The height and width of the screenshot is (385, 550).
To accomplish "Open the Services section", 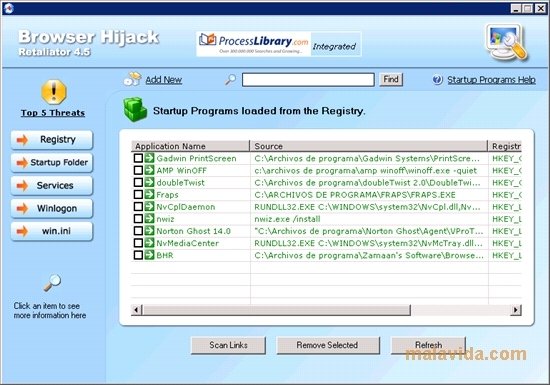I will pyautogui.click(x=52, y=185).
